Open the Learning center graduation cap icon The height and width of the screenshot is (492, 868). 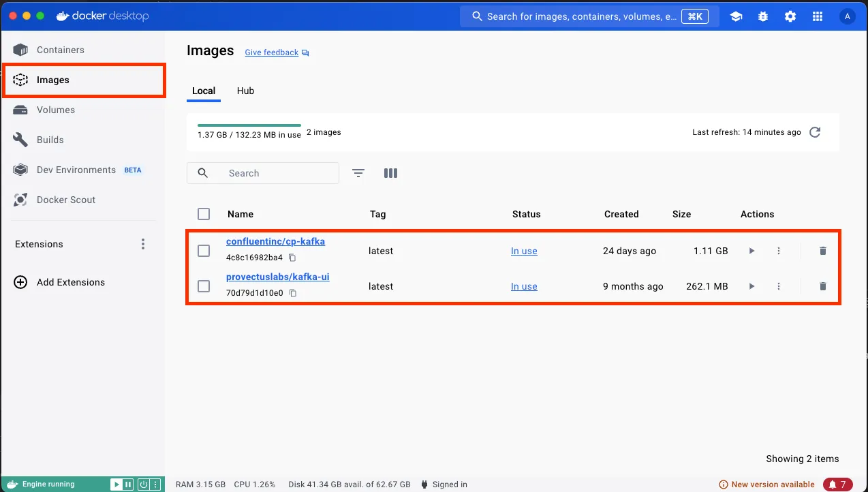click(736, 16)
